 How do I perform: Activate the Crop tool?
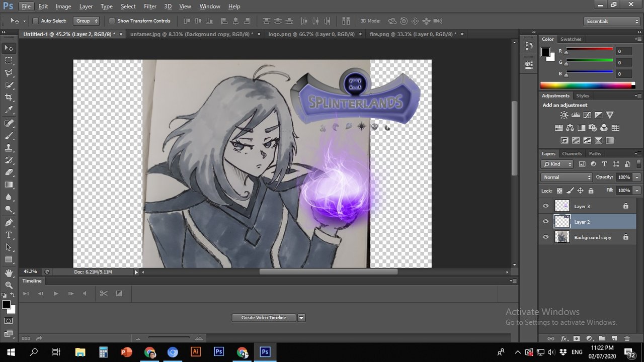click(x=9, y=98)
